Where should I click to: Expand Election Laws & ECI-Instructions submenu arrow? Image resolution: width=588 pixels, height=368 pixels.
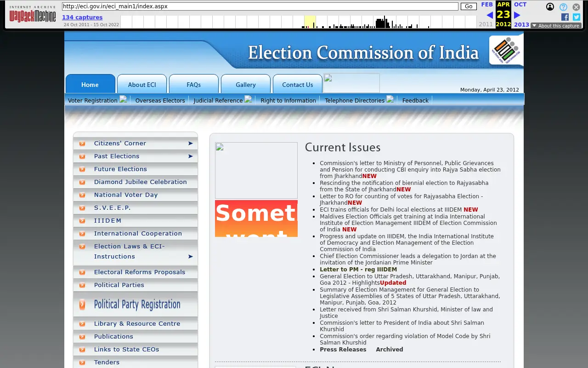point(191,256)
